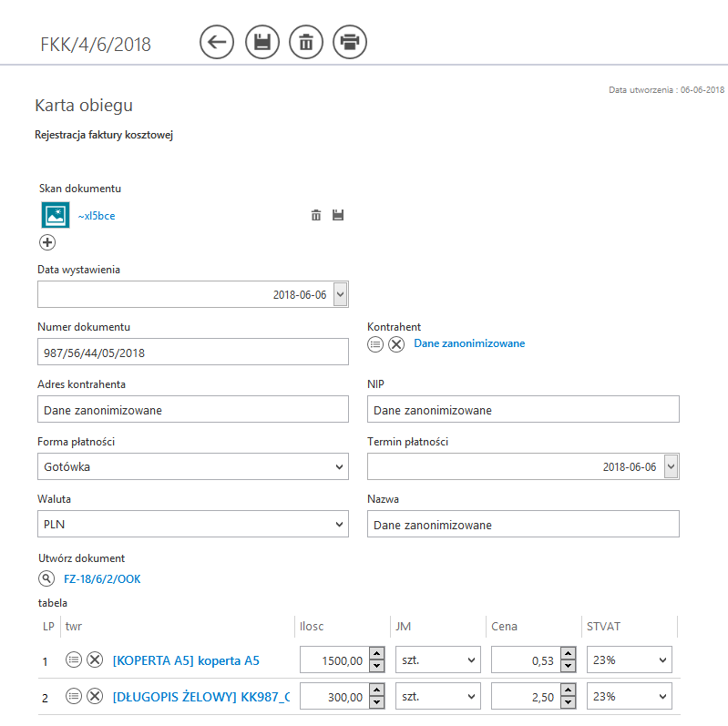This screenshot has width=728, height=726.
Task: Increase Ilosc 300,00 with up arrow
Action: click(377, 690)
